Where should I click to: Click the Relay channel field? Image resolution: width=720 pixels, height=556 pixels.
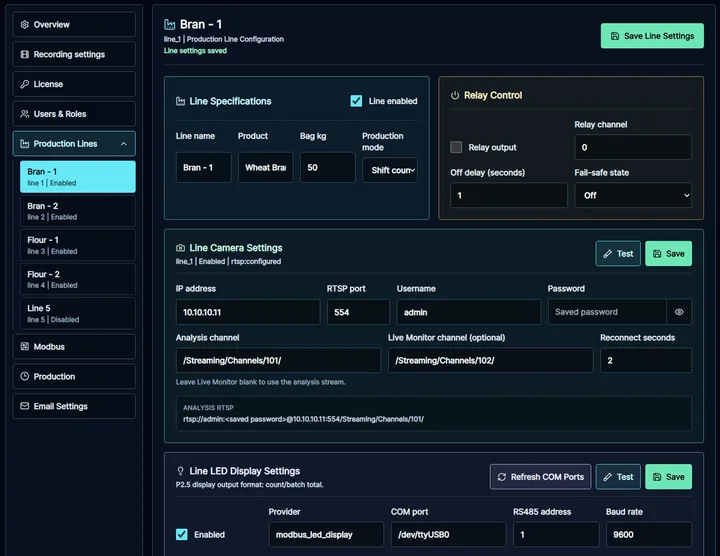pos(633,147)
